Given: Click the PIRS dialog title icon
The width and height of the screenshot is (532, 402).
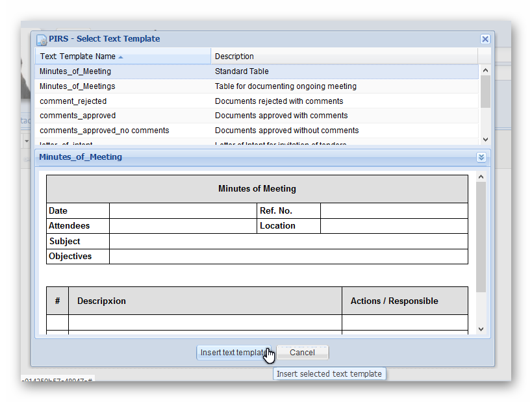Looking at the screenshot, I should 42,39.
